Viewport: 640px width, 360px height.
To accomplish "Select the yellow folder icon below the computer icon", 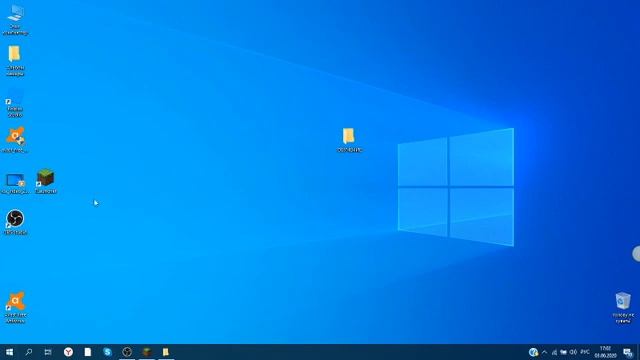I will coord(15,60).
